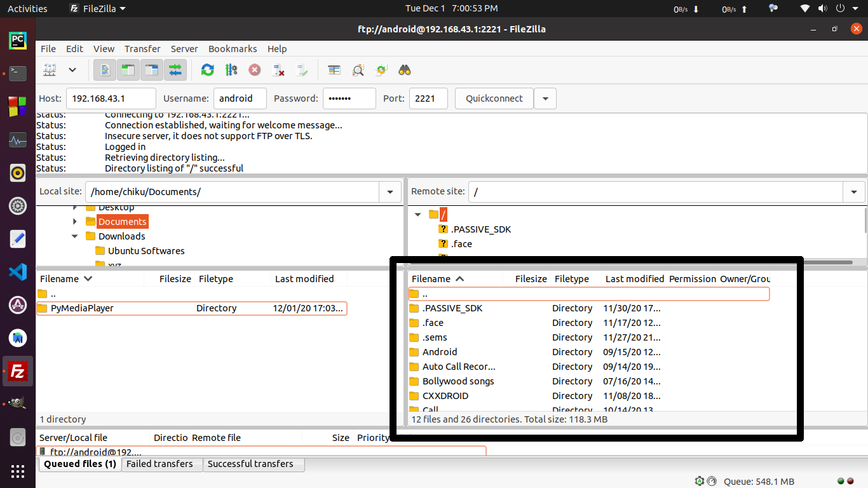Screen dimensions: 868x488
Task: Open the Help menu
Action: (277, 49)
